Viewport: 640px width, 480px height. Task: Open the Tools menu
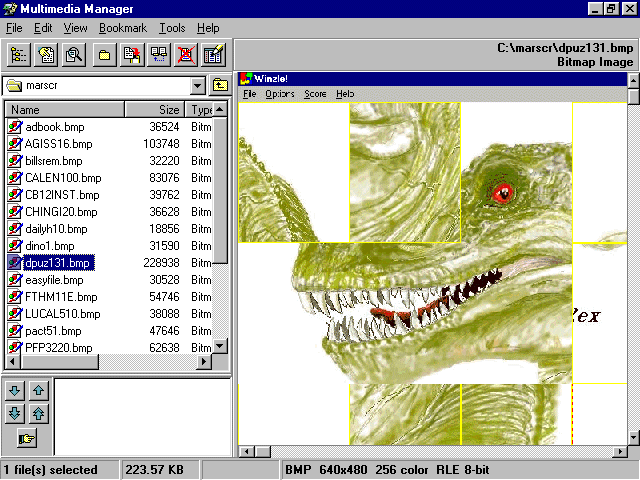[171, 28]
